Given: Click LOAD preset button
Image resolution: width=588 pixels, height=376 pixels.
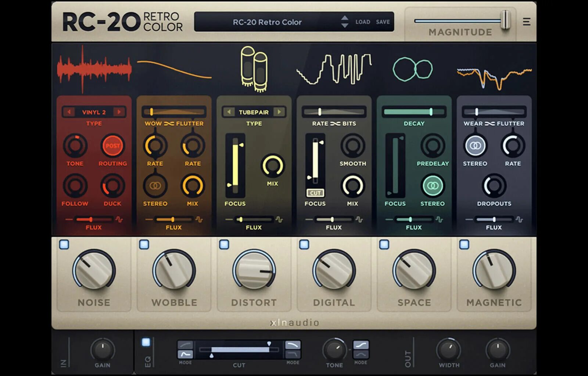Looking at the screenshot, I should tap(363, 22).
